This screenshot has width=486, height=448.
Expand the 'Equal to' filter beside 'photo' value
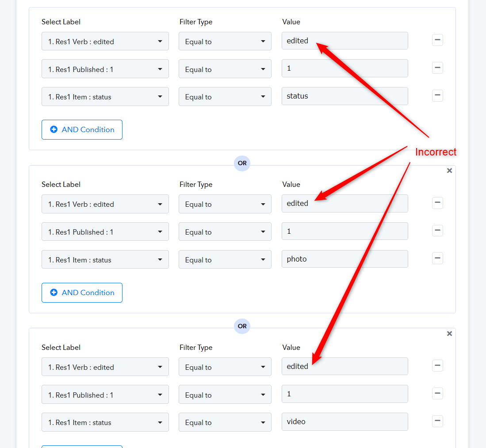pos(225,259)
